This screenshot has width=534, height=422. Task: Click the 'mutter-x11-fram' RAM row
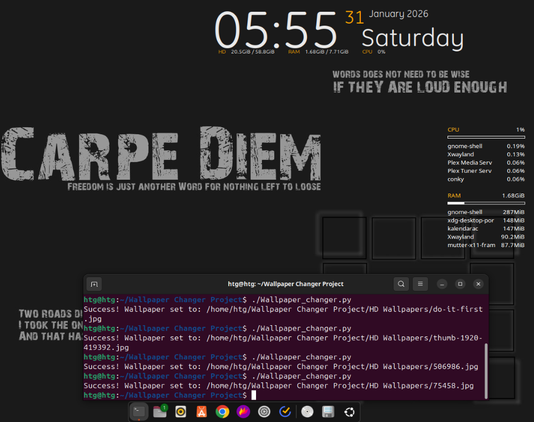[486, 245]
